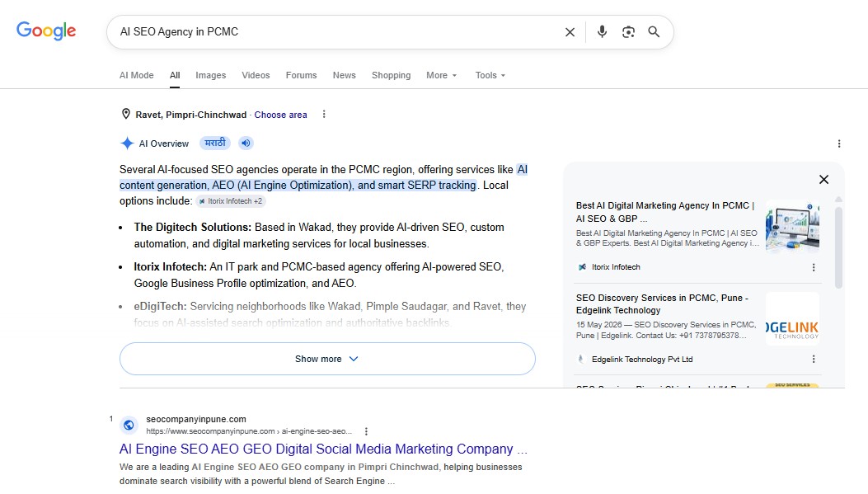Open options dots next to Choose area
Viewport: 868px width, 494px height.
pyautogui.click(x=324, y=114)
